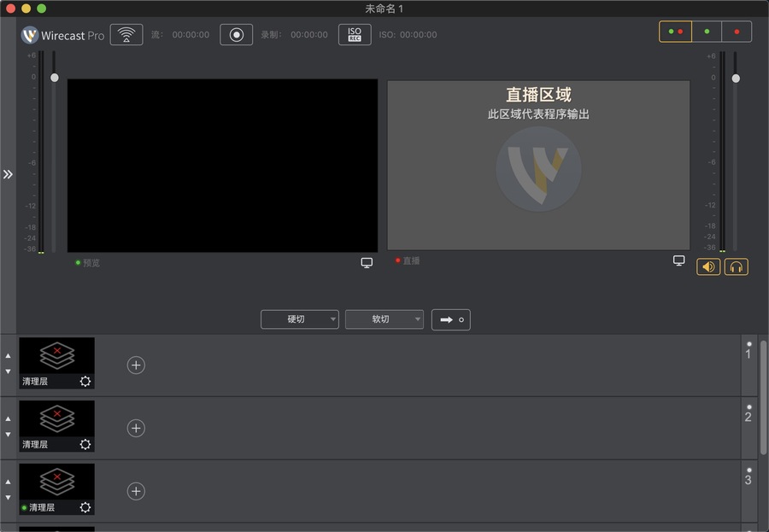
Task: Switch to live-only layout with red dot
Action: [737, 32]
